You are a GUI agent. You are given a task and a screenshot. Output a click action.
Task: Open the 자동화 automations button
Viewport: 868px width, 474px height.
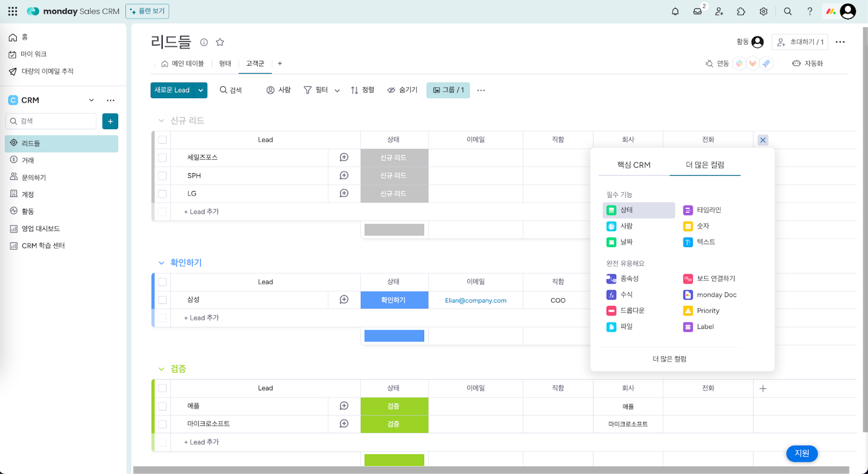808,64
